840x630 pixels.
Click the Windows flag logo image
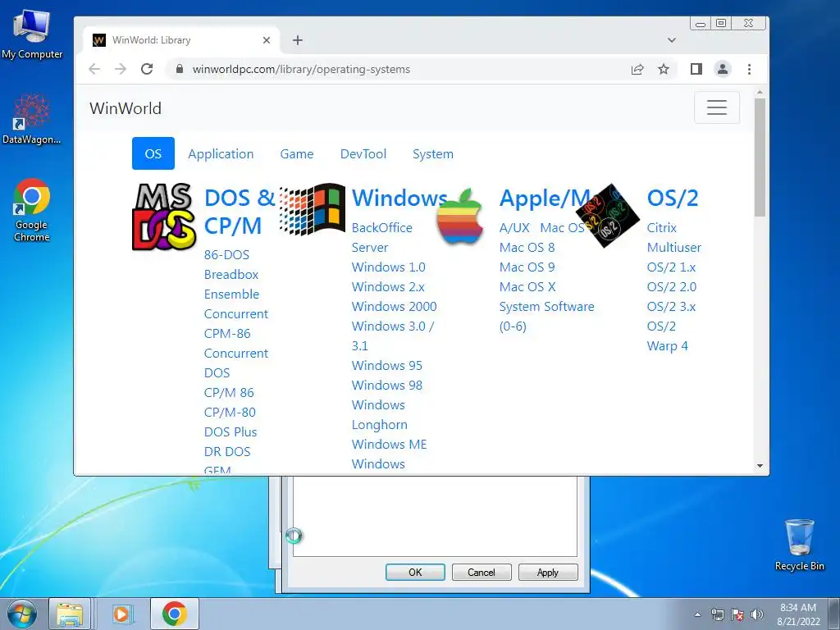313,209
